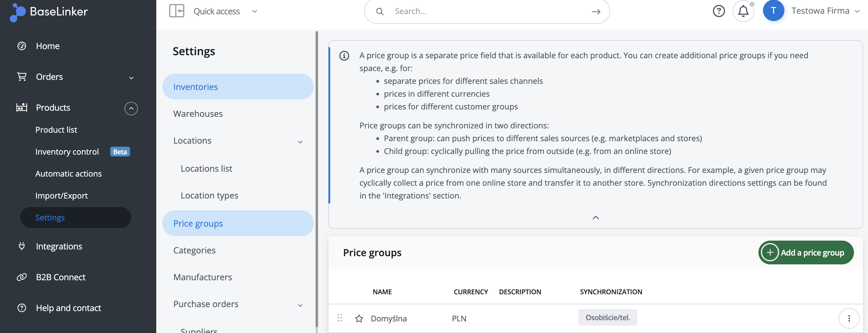
Task: Open the notifications bell icon
Action: pos(743,11)
